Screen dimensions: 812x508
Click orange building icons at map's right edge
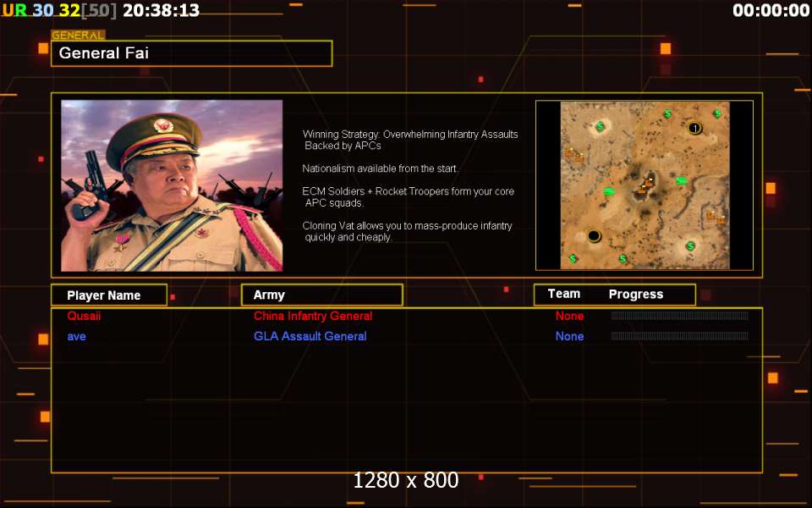pos(716,217)
